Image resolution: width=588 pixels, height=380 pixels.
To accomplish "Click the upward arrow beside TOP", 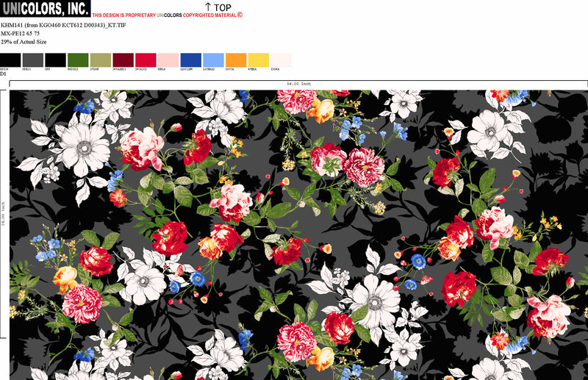I will tap(208, 7).
